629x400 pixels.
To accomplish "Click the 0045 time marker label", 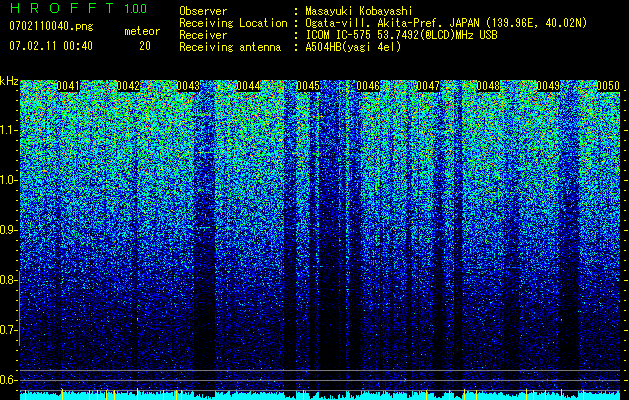I will pyautogui.click(x=308, y=86).
